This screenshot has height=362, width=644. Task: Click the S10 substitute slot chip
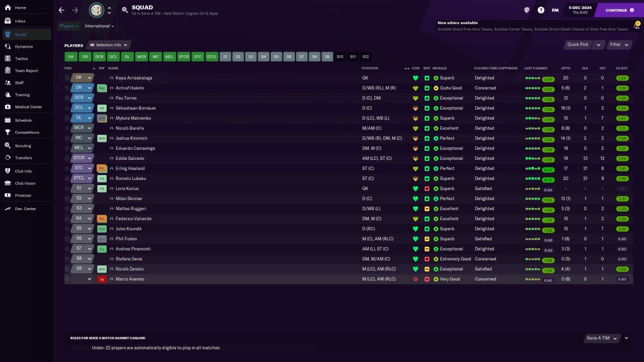pyautogui.click(x=340, y=57)
